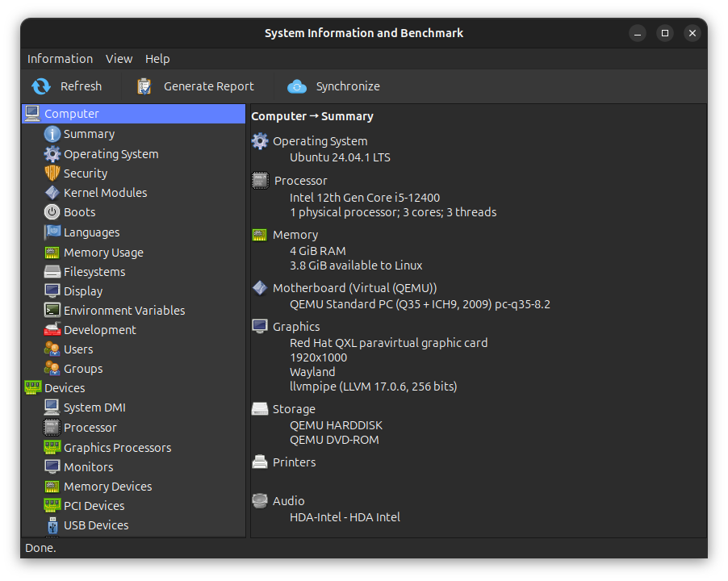Click the Audio speaker icon in summary

[260, 501]
